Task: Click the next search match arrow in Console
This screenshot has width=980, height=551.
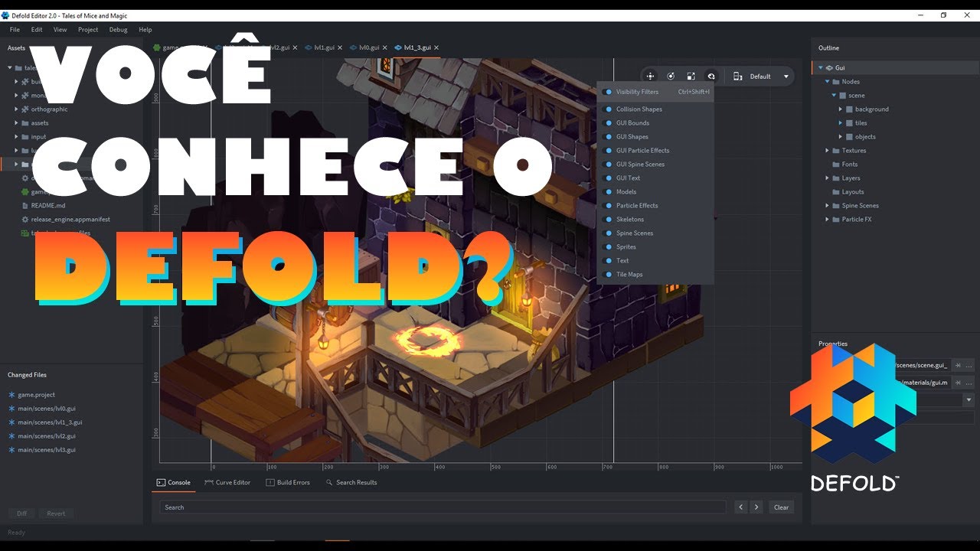Action: point(756,507)
